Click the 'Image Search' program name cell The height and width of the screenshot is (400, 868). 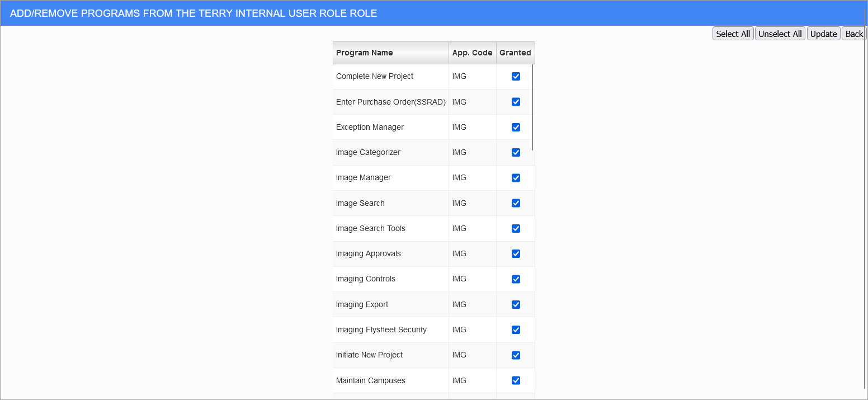point(390,203)
